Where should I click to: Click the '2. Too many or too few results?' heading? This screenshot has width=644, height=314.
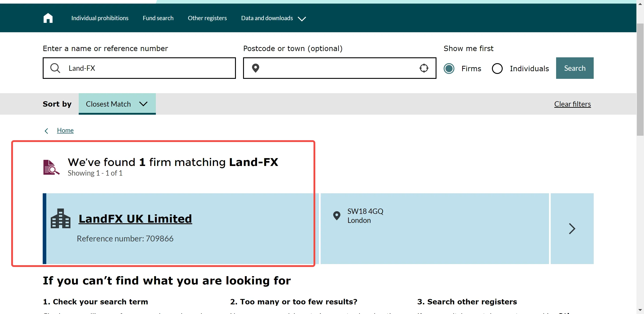[x=294, y=301]
